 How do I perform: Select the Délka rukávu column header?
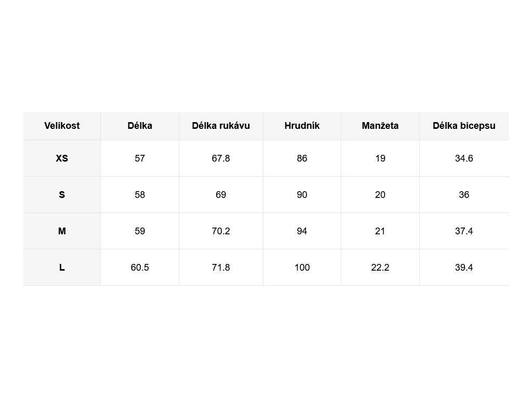(x=221, y=126)
